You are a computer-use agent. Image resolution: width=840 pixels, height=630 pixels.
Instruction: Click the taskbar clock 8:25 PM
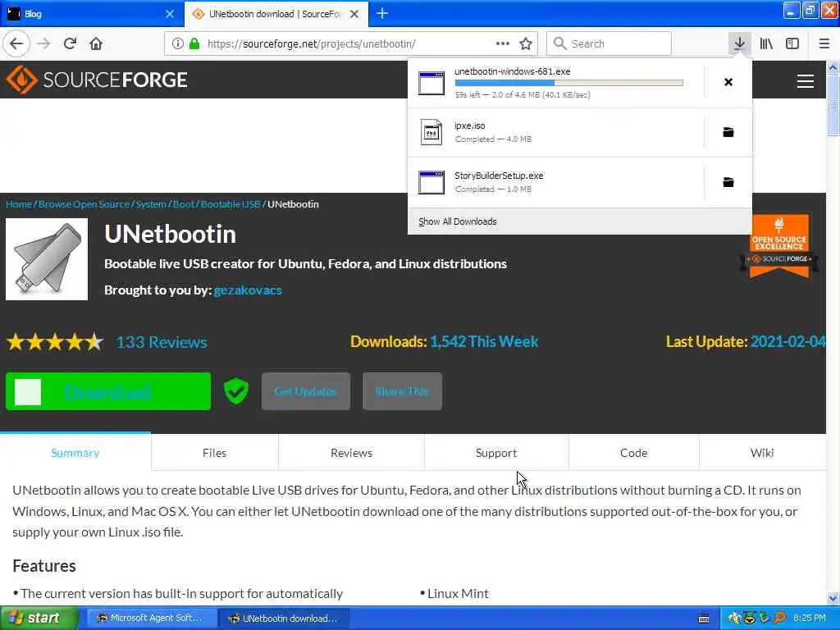[x=809, y=618]
